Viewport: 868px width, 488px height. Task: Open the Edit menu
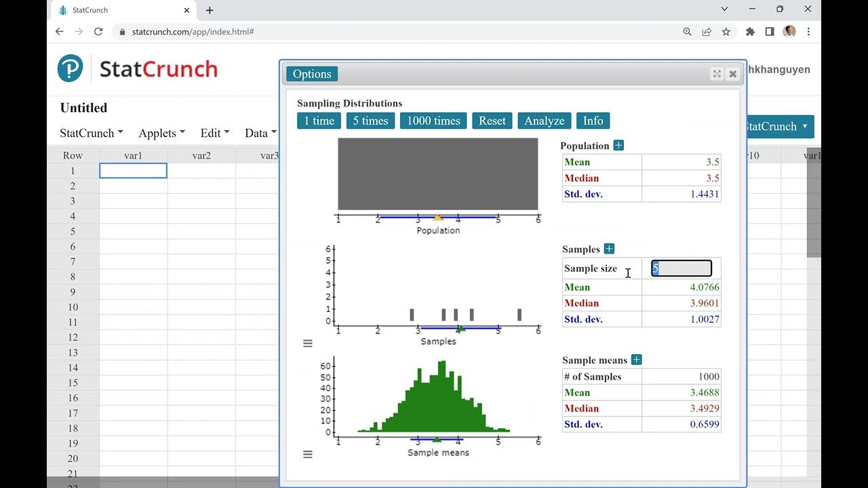(x=215, y=133)
